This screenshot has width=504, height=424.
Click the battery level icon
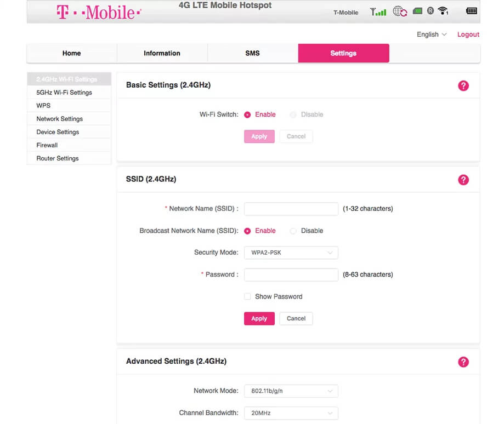pyautogui.click(x=471, y=11)
